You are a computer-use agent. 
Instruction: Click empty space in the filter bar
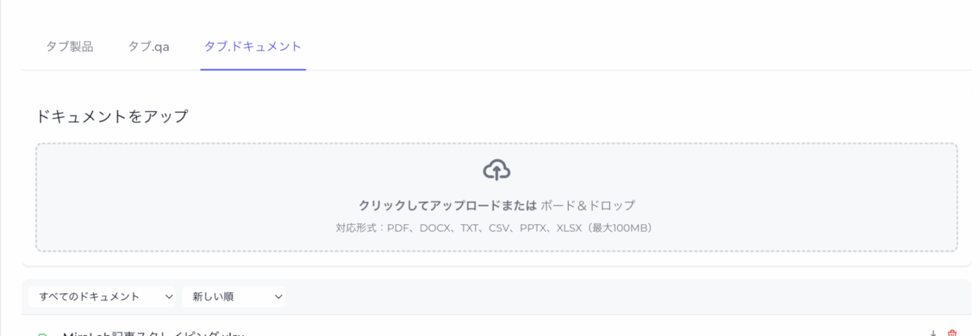[x=574, y=296]
